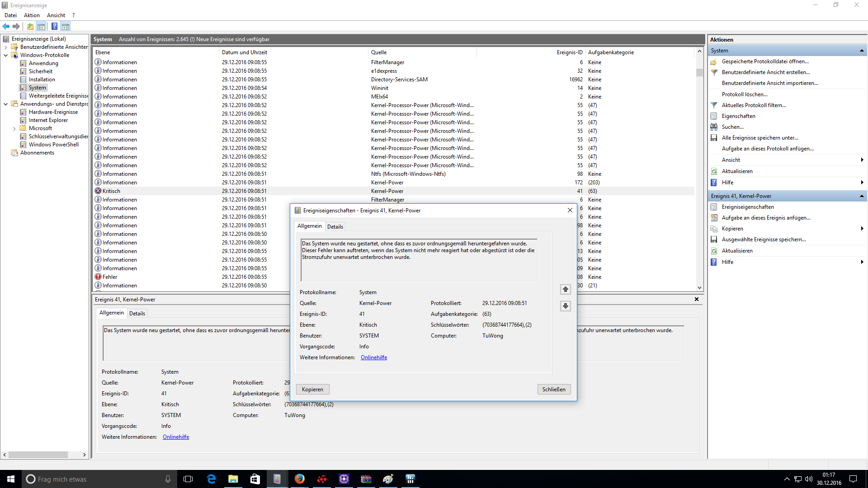Collapse the Windows-Protokolle tree node

click(x=5, y=55)
